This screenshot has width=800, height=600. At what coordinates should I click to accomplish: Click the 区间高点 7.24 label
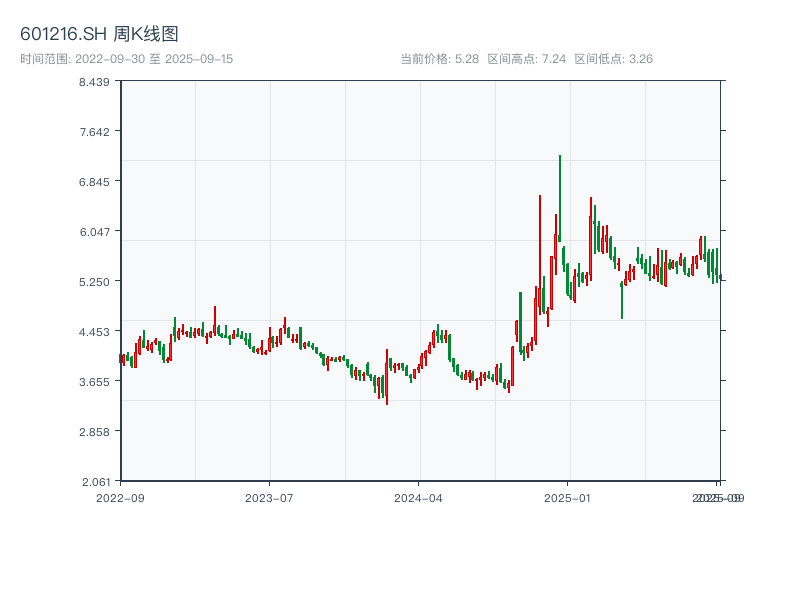tap(527, 59)
